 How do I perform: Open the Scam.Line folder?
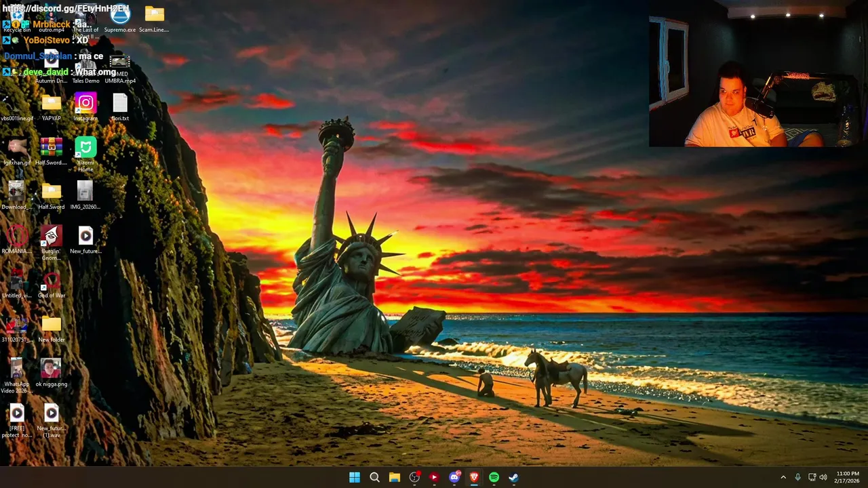click(x=154, y=19)
